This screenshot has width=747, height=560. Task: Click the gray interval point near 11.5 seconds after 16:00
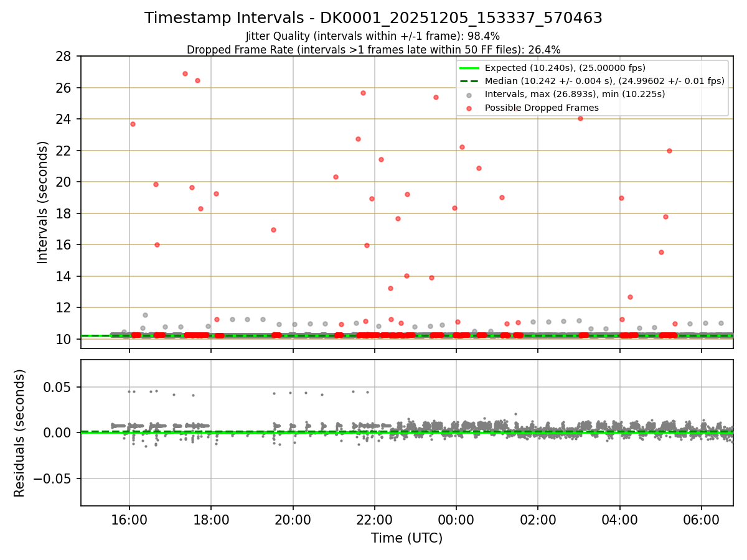(145, 315)
